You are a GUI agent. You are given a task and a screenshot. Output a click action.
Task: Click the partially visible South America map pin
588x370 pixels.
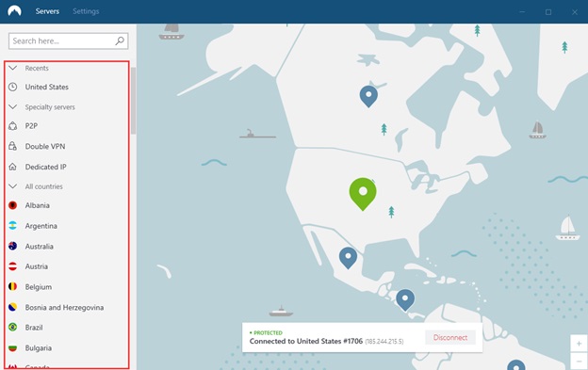[x=516, y=364]
